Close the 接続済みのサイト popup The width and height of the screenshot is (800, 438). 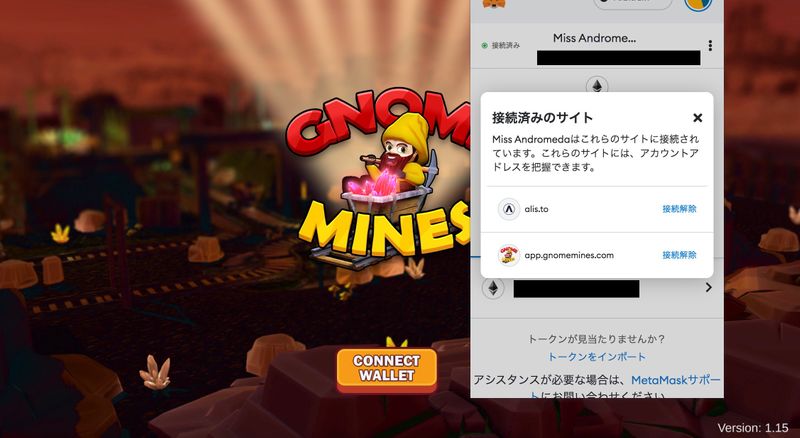coord(697,118)
